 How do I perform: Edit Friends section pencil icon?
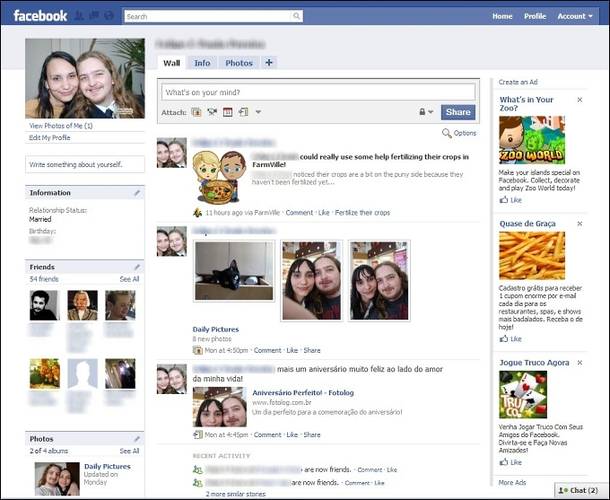pos(137,267)
